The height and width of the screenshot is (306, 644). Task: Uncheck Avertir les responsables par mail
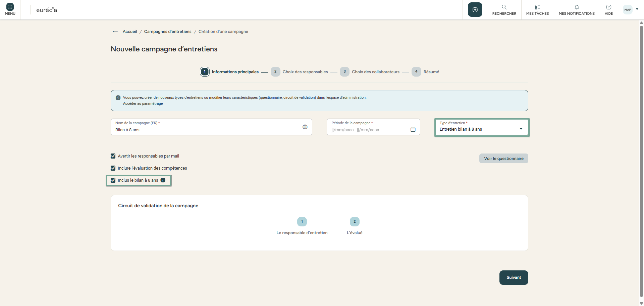[x=113, y=156]
